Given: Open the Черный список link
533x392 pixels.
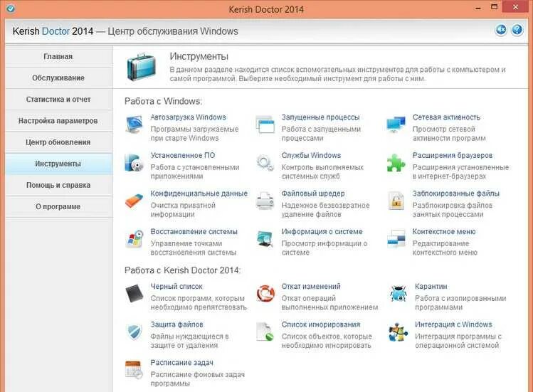Looking at the screenshot, I should (176, 286).
